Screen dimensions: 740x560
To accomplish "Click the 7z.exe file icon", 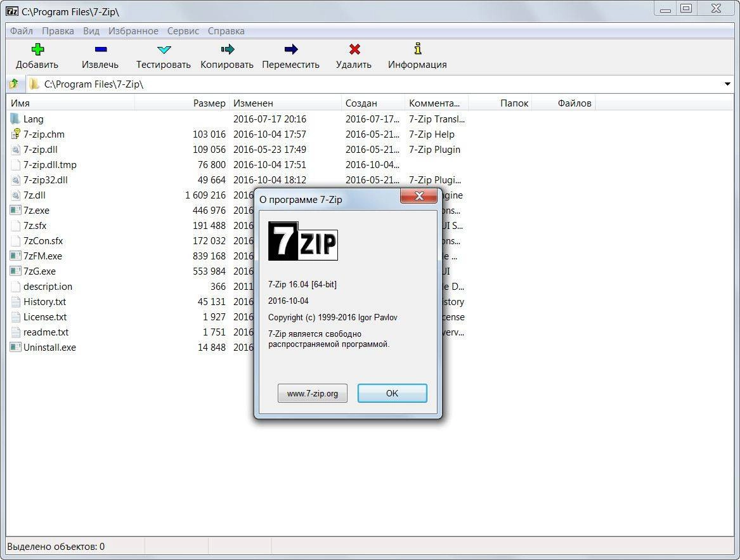I will (x=15, y=210).
